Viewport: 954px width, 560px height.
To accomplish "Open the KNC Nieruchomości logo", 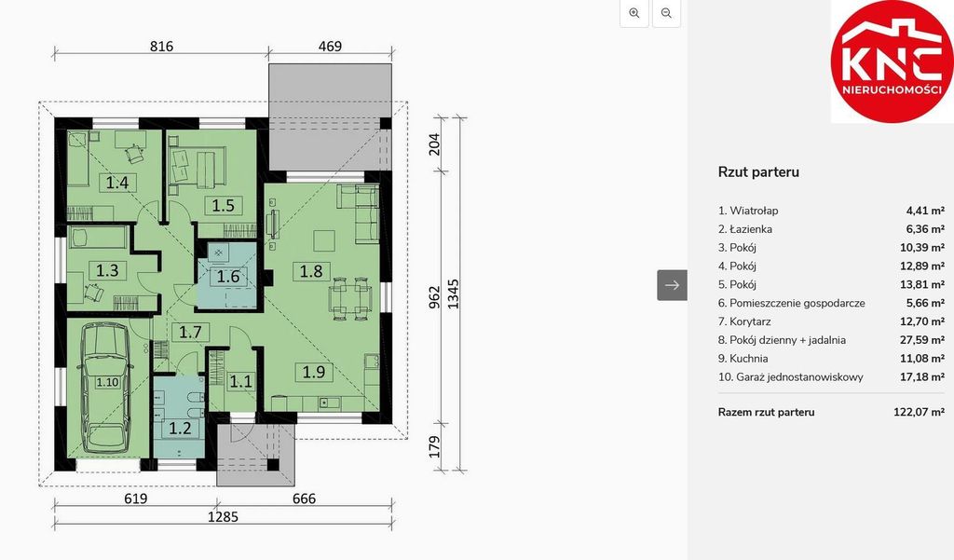I will [892, 61].
